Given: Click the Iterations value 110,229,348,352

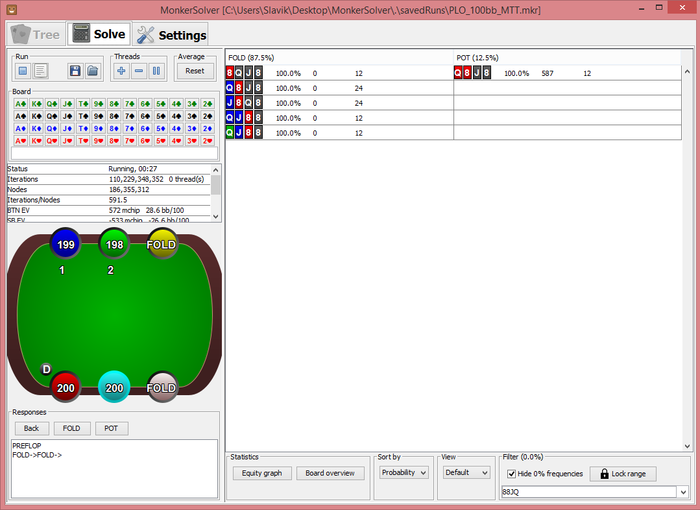Looking at the screenshot, I should click(136, 179).
